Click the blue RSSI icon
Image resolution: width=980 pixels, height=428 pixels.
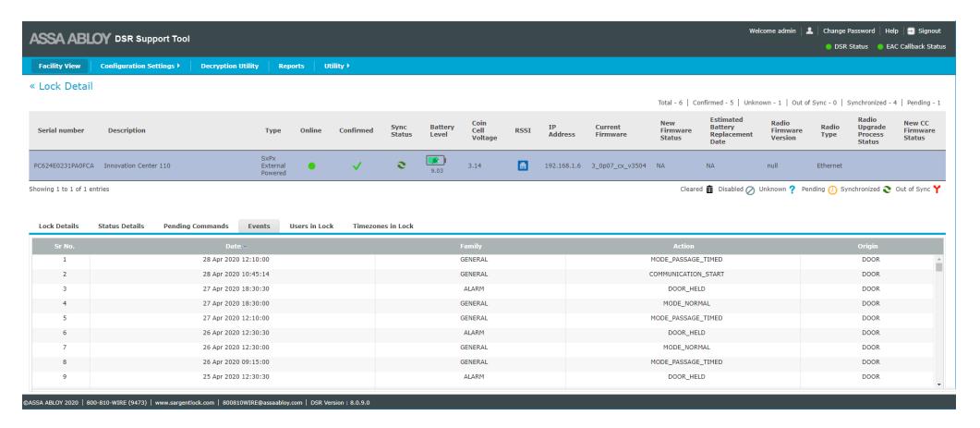(523, 165)
